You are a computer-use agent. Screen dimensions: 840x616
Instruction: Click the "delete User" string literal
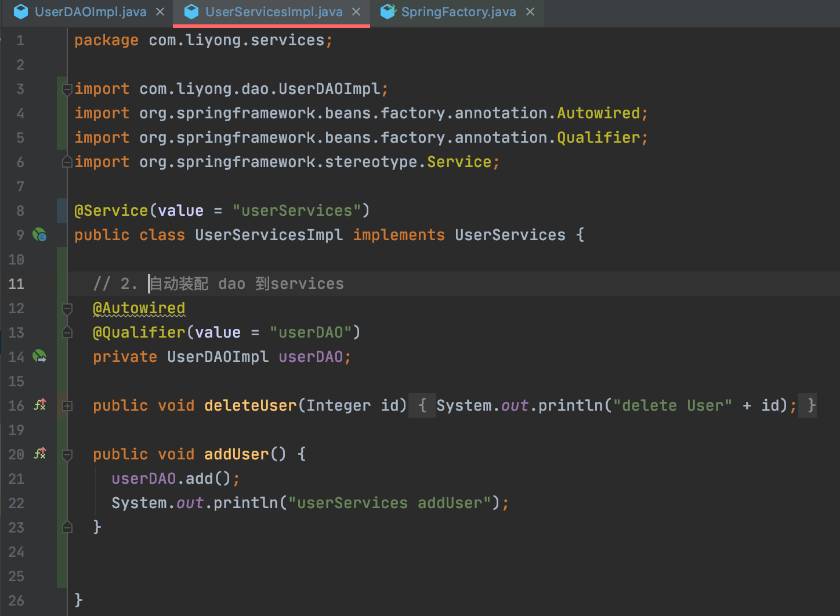coord(673,405)
